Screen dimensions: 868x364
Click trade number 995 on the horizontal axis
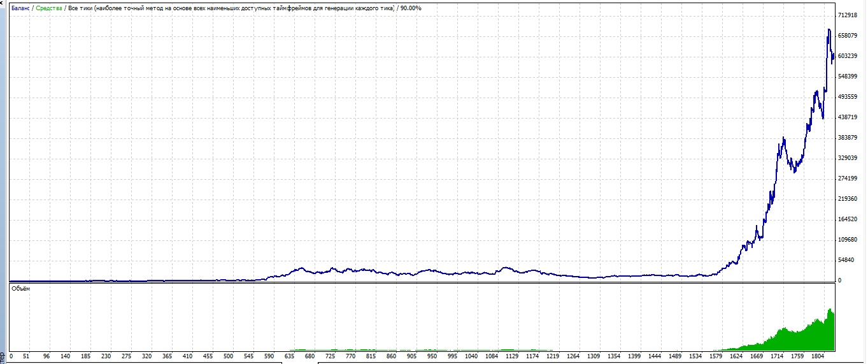[x=452, y=357]
